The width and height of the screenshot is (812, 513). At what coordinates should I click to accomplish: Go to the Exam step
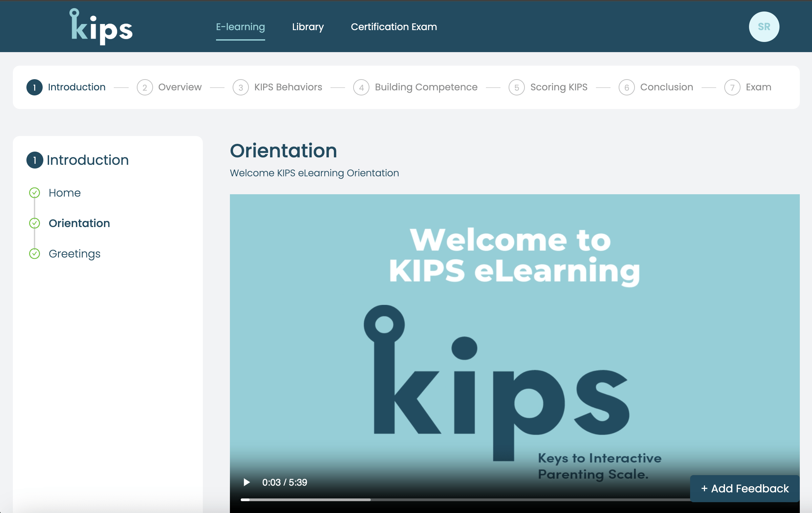tap(758, 87)
